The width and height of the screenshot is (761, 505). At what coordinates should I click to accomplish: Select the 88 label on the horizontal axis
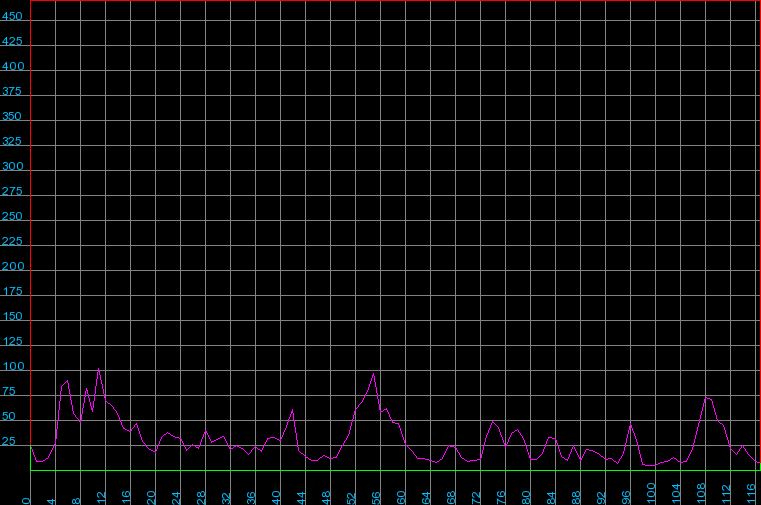(x=577, y=498)
